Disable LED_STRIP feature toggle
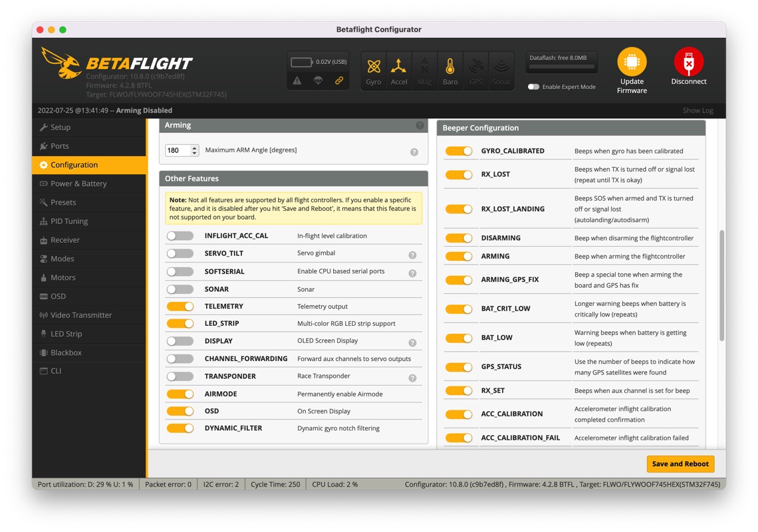Viewport: 758px width, 532px height. pos(180,323)
